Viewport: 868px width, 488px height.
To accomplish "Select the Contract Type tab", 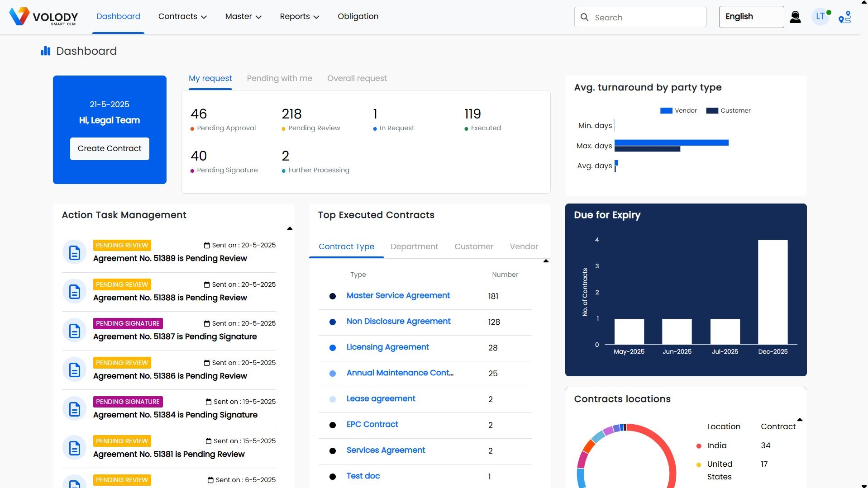I will 346,246.
